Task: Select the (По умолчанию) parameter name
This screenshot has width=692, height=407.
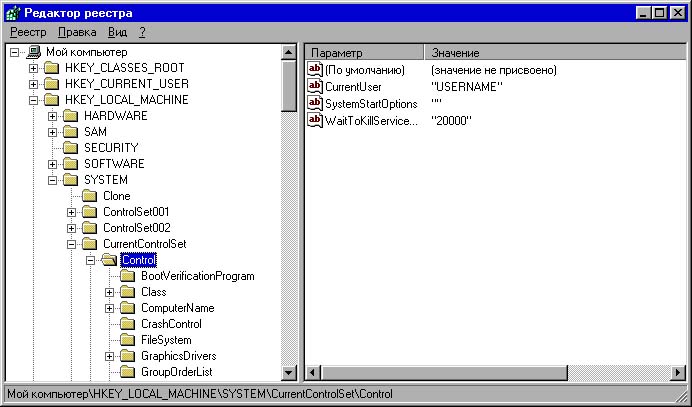Action: coord(365,70)
